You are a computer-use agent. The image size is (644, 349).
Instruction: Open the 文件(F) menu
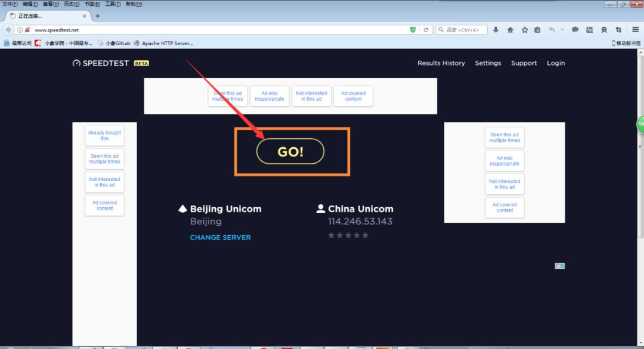[10, 4]
